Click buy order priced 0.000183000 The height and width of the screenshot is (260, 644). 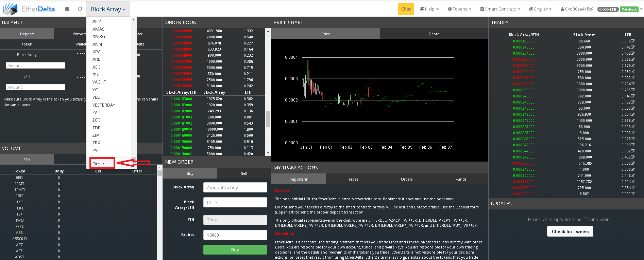214,99
